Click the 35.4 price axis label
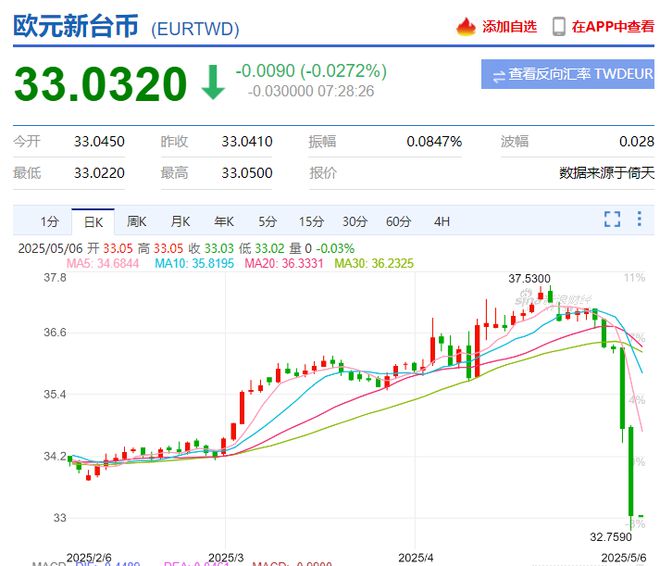Viewport: 660px width, 566px height. [55, 394]
